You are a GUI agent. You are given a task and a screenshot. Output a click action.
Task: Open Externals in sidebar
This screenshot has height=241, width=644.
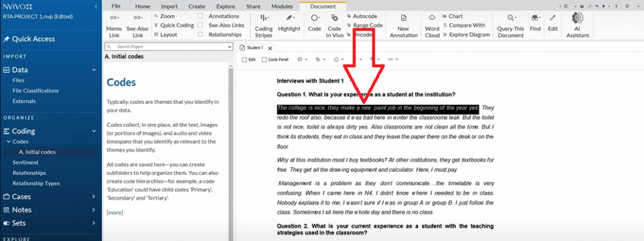point(25,101)
